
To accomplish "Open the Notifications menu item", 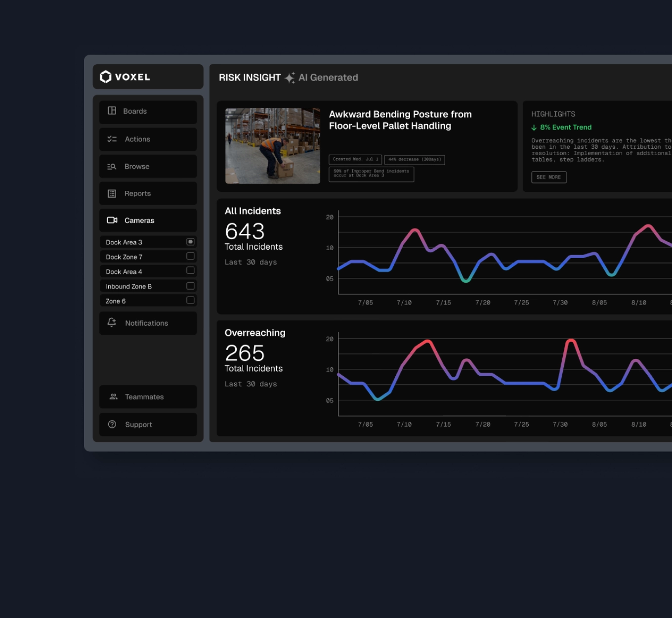I will tap(148, 323).
